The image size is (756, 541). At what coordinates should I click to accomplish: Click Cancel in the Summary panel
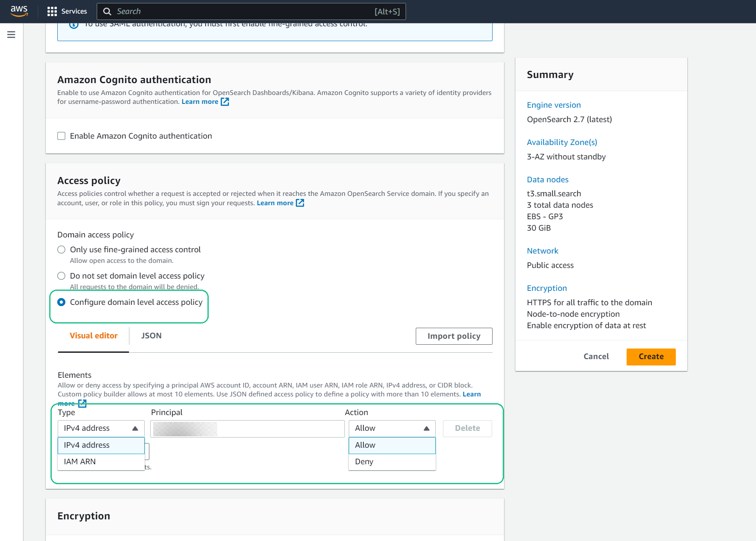pyautogui.click(x=596, y=357)
